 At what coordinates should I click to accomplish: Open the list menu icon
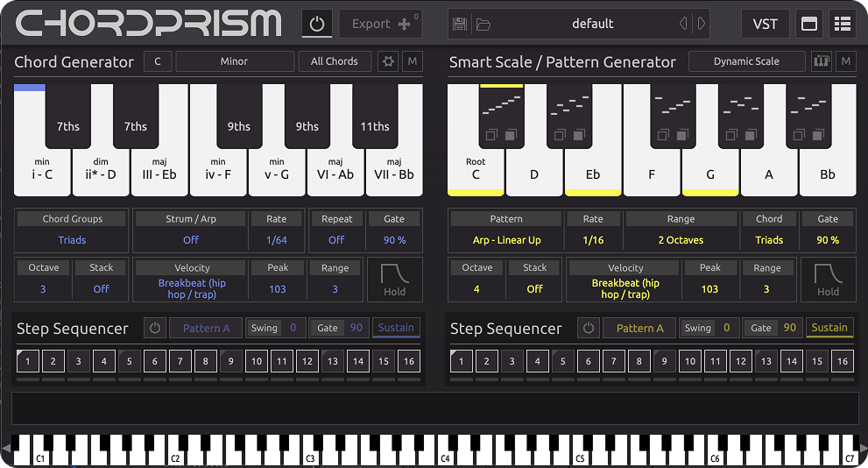[843, 24]
